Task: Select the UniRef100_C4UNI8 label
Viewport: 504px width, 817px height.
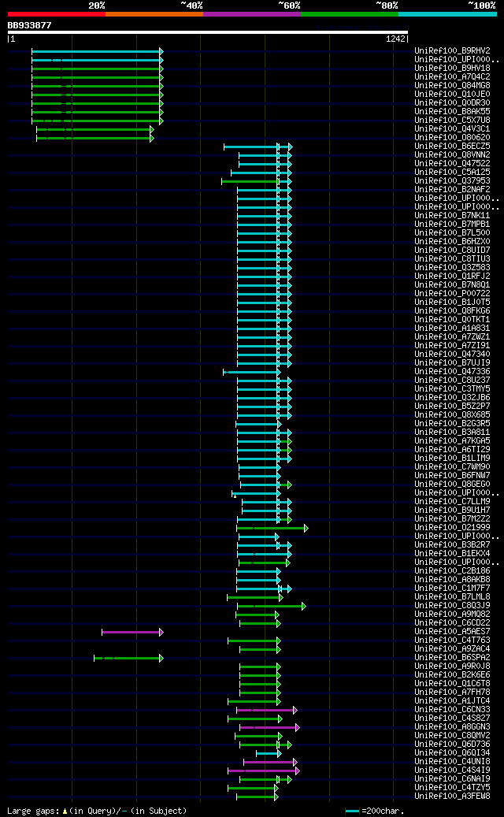Action: pos(452,762)
